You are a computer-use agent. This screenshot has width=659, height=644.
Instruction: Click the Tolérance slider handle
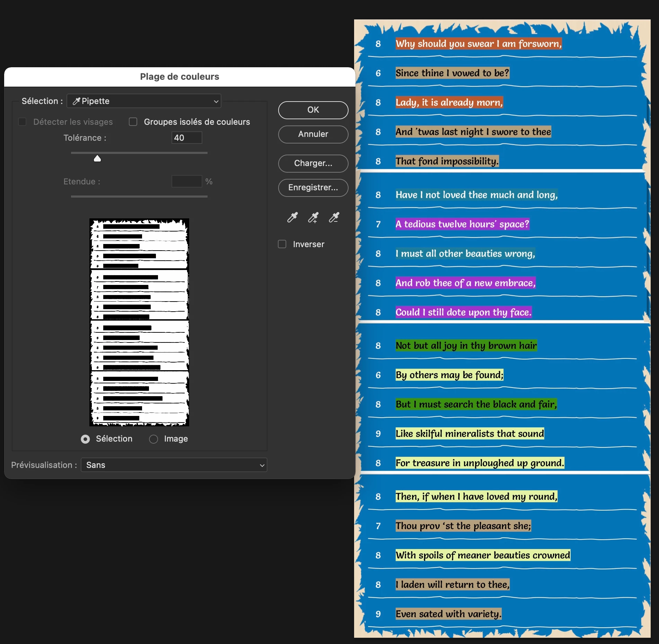point(97,158)
